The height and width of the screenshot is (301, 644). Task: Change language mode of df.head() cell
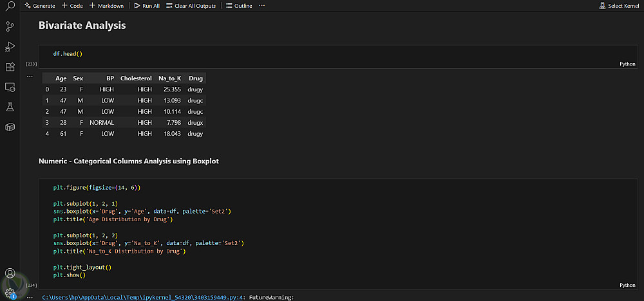(x=627, y=64)
